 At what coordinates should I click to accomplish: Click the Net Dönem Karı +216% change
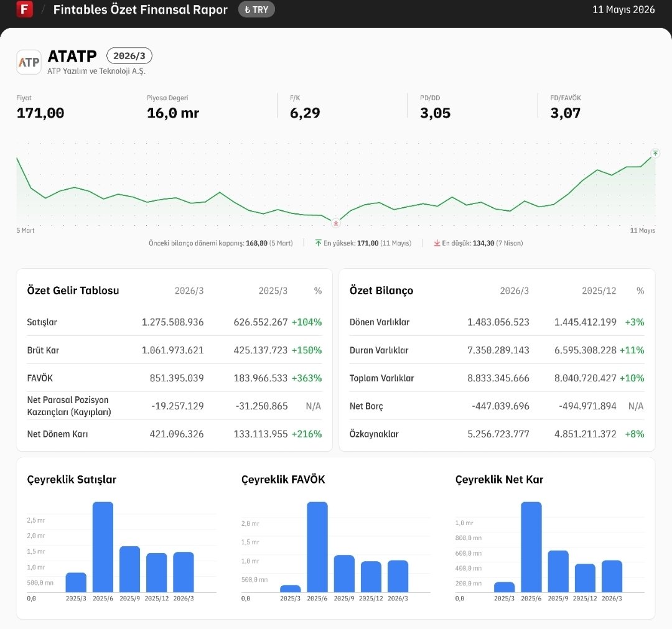pyautogui.click(x=306, y=434)
